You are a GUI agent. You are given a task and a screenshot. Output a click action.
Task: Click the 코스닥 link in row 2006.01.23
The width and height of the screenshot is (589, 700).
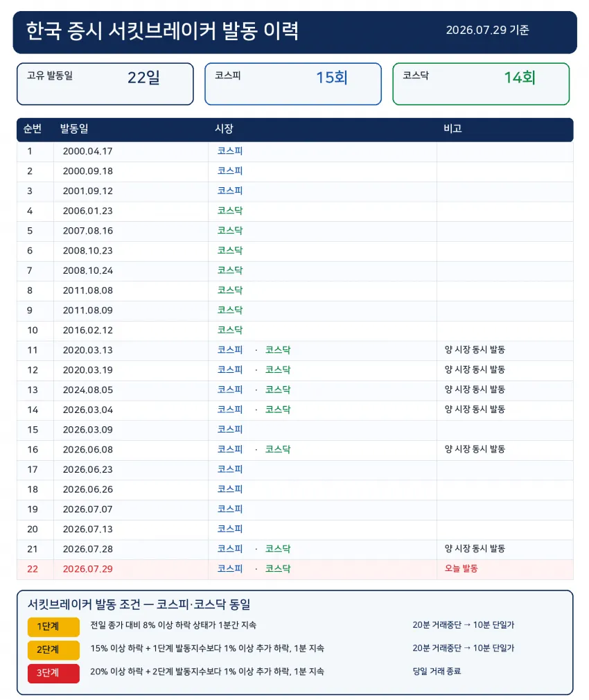tap(230, 211)
